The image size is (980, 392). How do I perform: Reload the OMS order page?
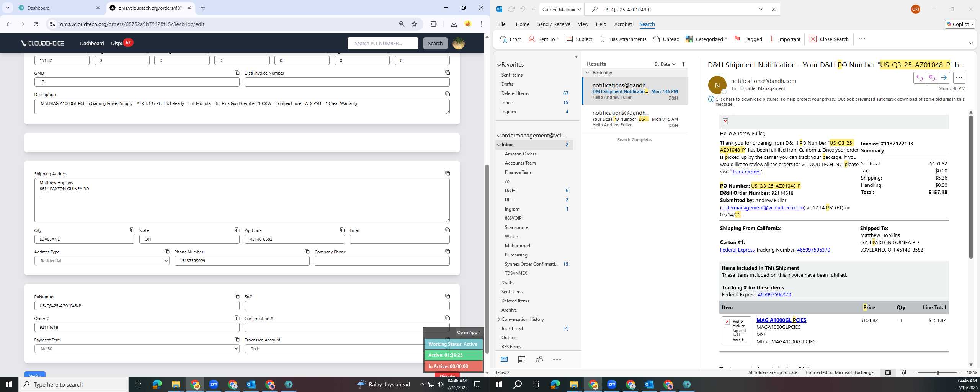(36, 24)
